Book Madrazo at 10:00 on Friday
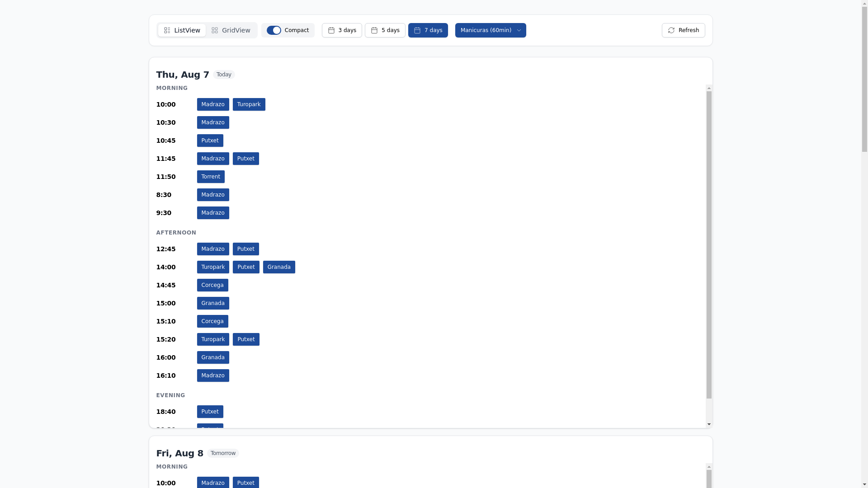This screenshot has height=488, width=868. click(213, 483)
